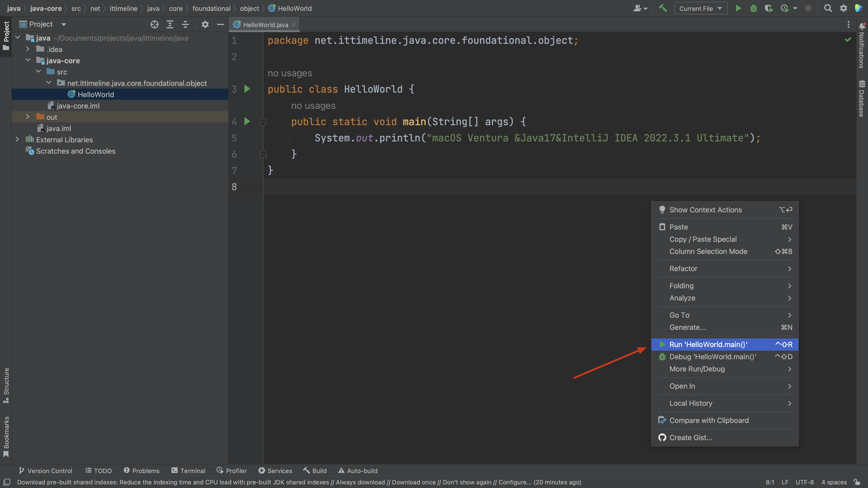Open IDE settings gear in top toolbar
The image size is (868, 488).
[x=843, y=8]
